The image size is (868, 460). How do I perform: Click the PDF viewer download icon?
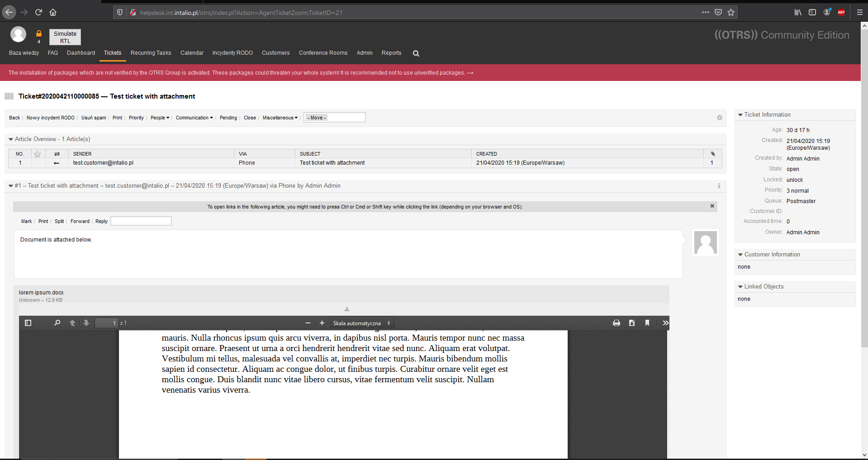coord(631,323)
